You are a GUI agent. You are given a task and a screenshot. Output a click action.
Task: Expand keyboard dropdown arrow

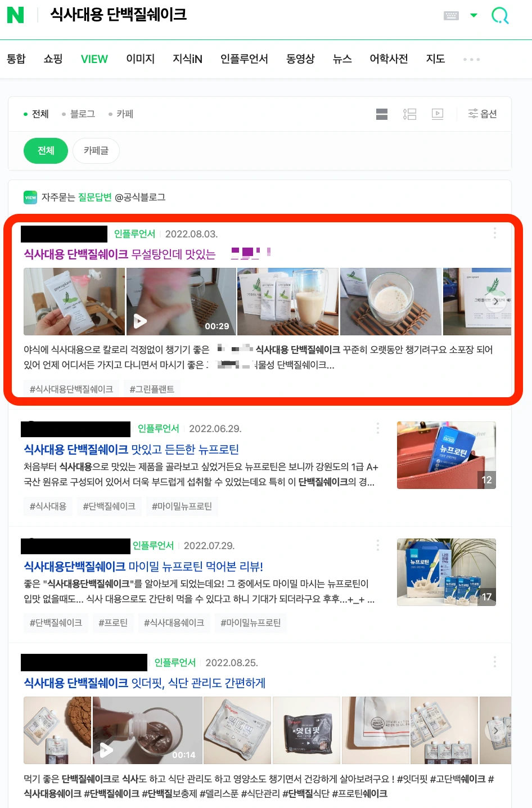tap(474, 15)
